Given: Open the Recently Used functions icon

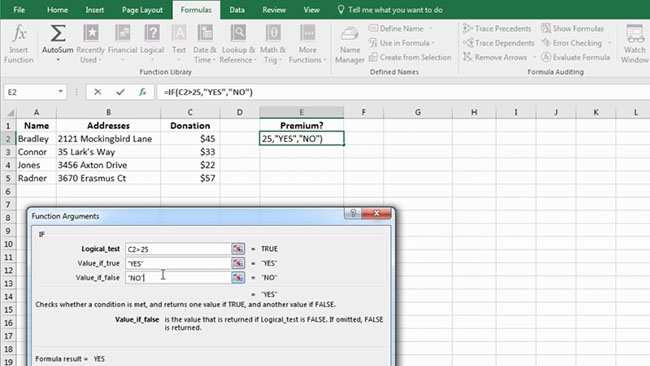Looking at the screenshot, I should [x=91, y=33].
